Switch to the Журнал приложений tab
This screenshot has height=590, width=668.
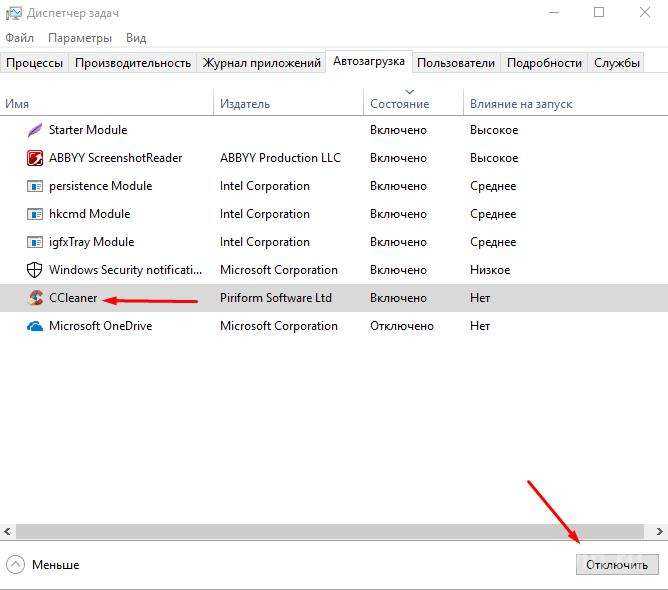tap(262, 63)
